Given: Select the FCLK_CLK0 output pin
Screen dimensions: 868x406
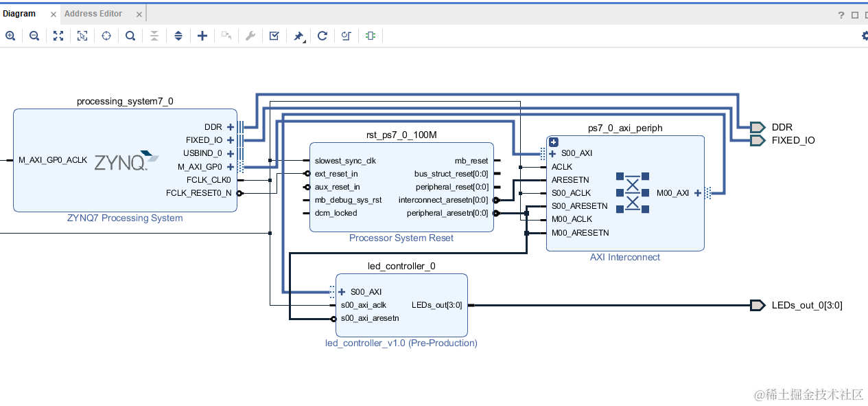Looking at the screenshot, I should [x=209, y=180].
